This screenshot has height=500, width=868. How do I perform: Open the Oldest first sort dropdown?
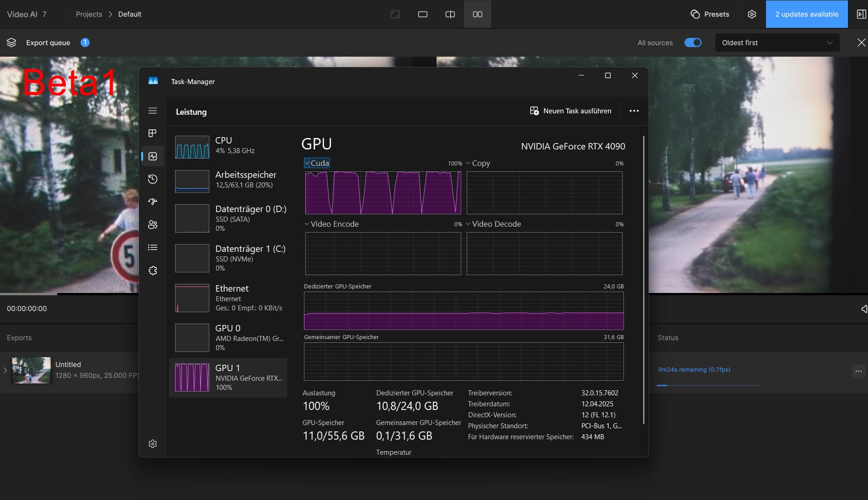point(777,43)
